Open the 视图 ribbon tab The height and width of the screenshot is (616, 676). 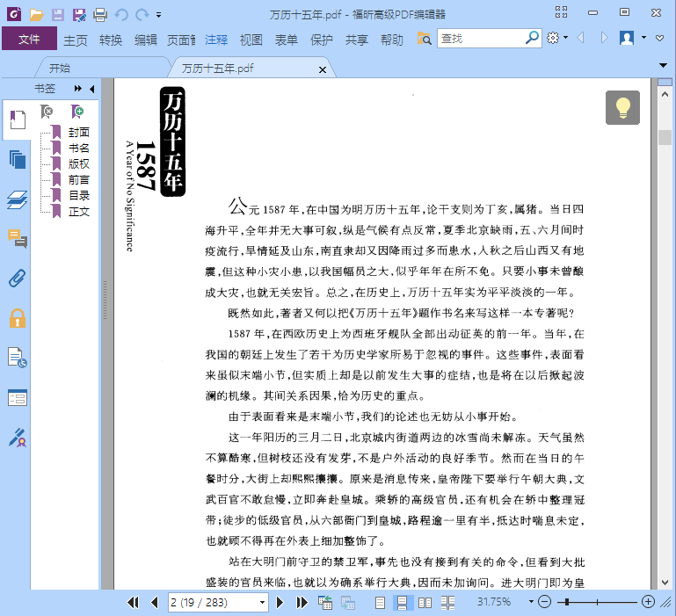click(x=251, y=40)
